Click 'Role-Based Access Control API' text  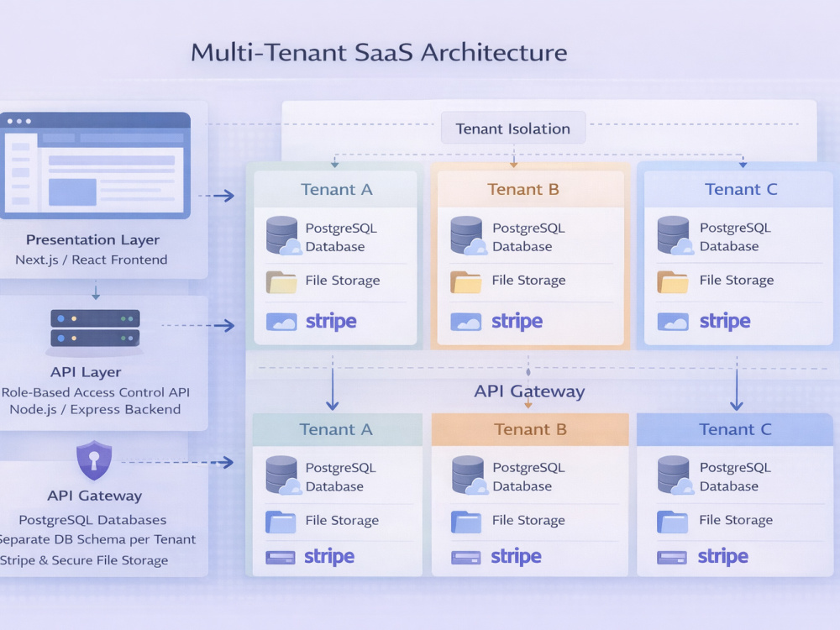pos(96,392)
